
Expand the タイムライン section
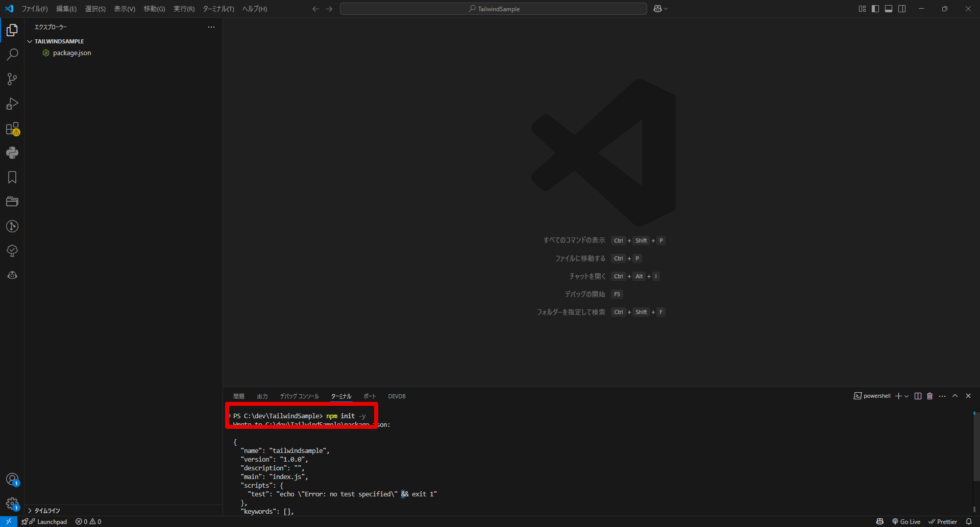pos(124,511)
